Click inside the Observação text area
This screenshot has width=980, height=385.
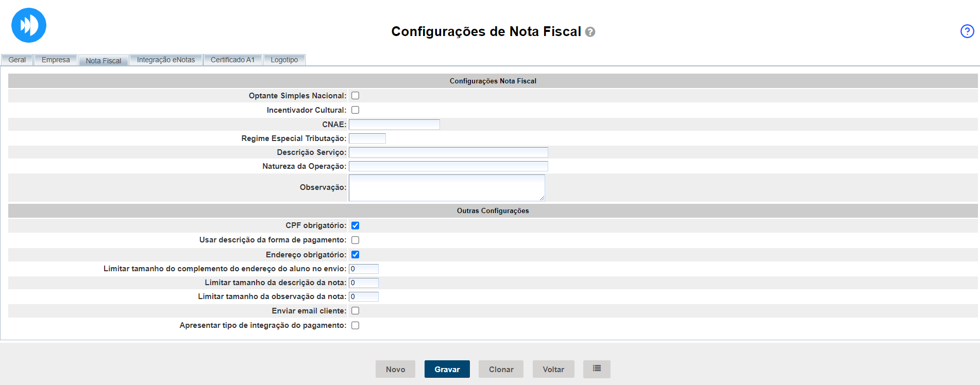click(x=446, y=187)
